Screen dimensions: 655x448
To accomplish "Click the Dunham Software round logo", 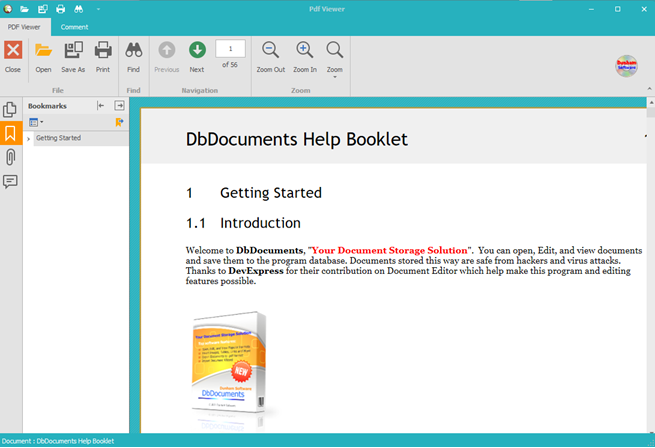I will (626, 66).
